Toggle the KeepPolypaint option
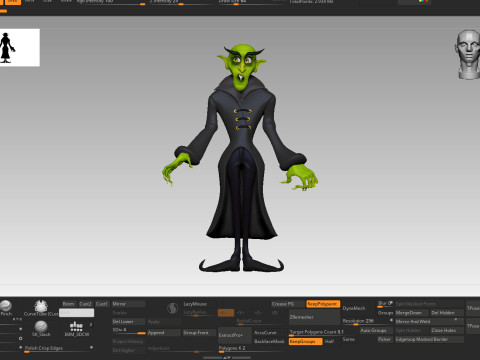This screenshot has width=480, height=360. [323, 304]
